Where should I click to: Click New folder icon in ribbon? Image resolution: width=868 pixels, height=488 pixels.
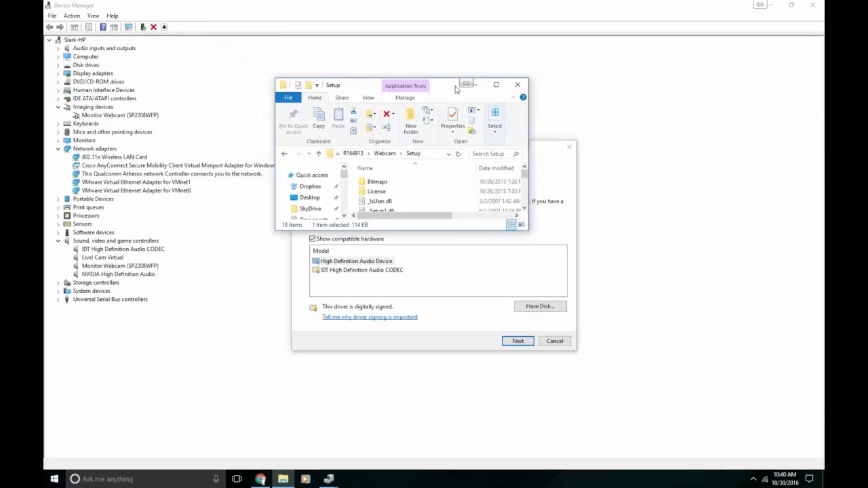(x=410, y=114)
